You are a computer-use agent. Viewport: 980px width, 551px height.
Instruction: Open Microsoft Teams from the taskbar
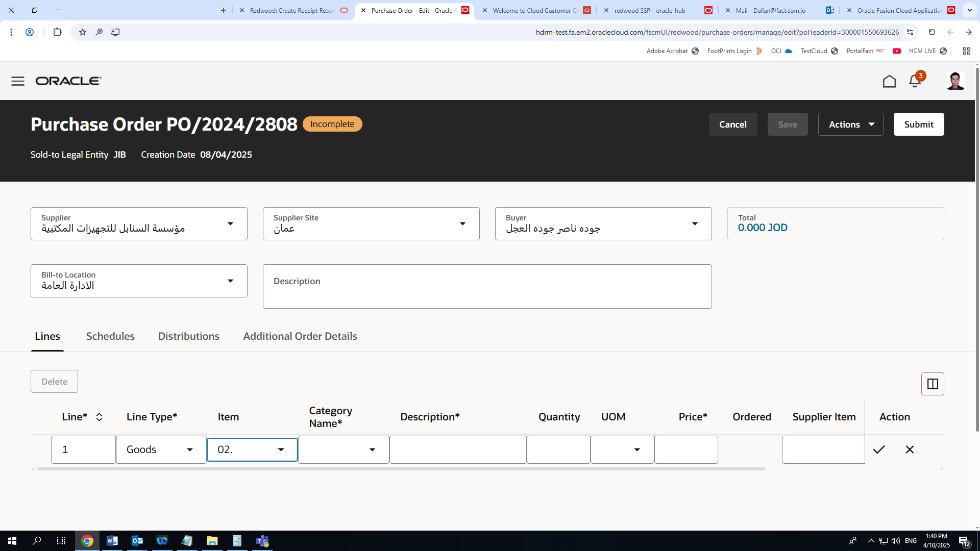pos(262,541)
